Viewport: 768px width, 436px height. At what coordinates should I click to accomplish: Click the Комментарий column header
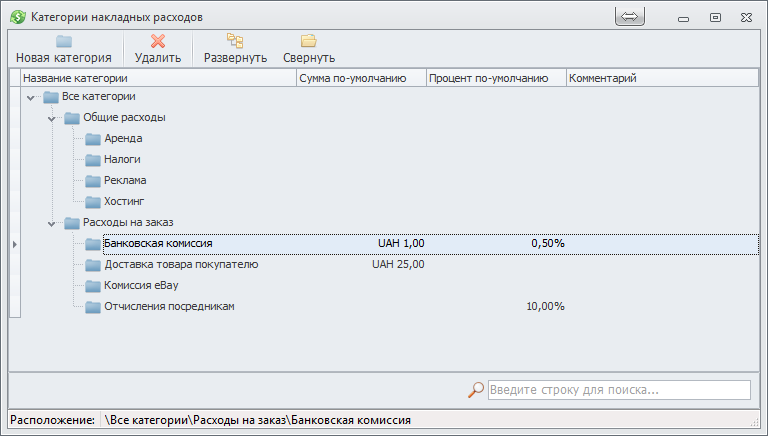(x=660, y=78)
